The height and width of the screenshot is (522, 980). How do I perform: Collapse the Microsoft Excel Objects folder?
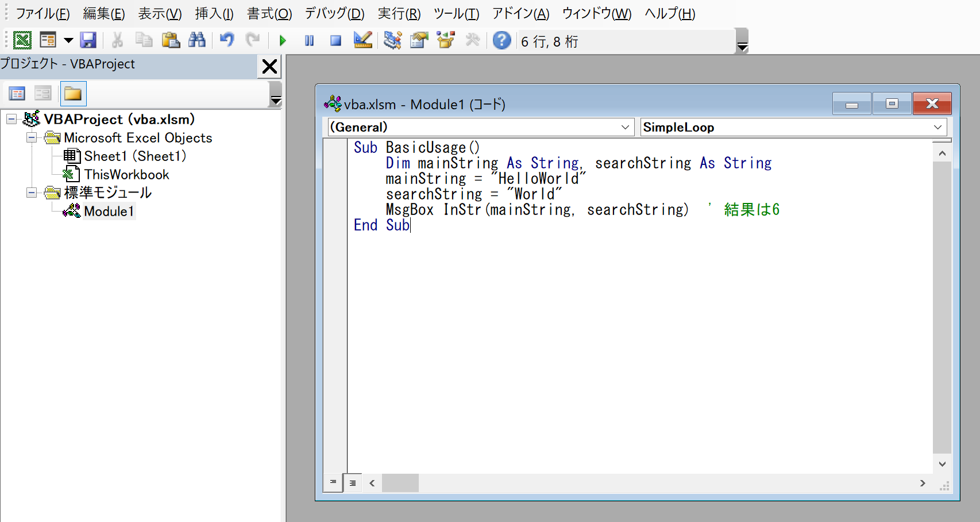pos(32,137)
